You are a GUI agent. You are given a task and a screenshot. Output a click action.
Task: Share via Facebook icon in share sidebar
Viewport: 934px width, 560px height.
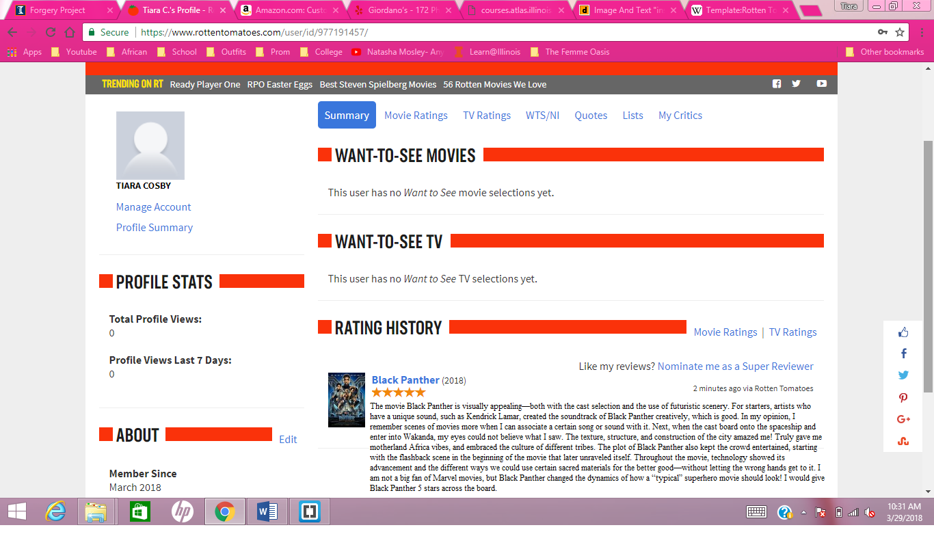pos(903,354)
